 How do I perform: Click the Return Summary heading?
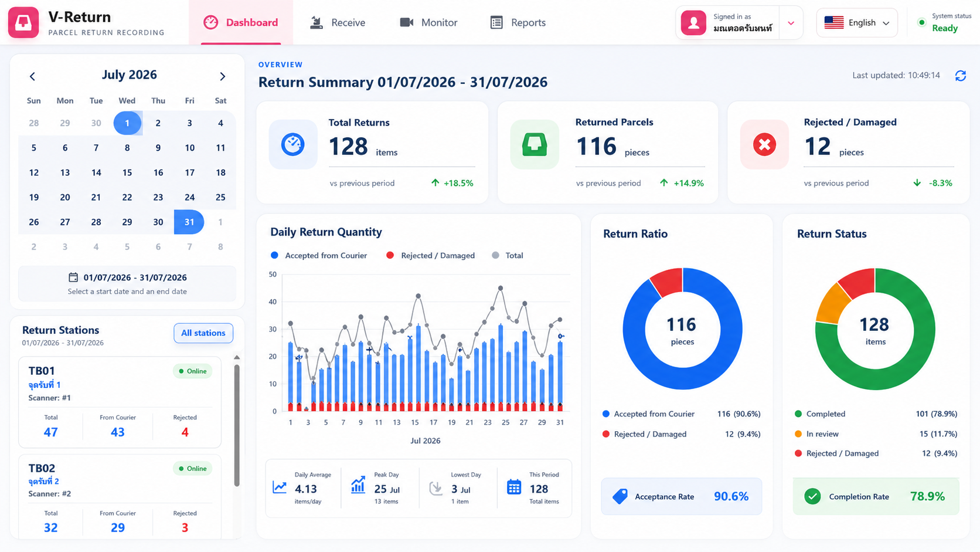[403, 82]
